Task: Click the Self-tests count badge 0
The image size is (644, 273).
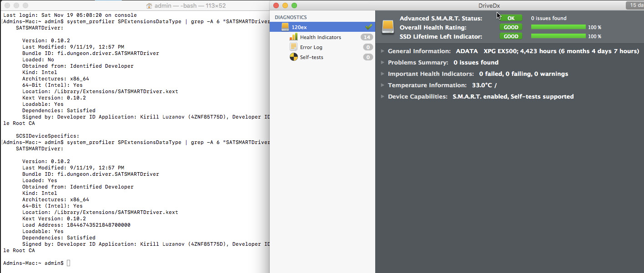Action: coord(367,57)
